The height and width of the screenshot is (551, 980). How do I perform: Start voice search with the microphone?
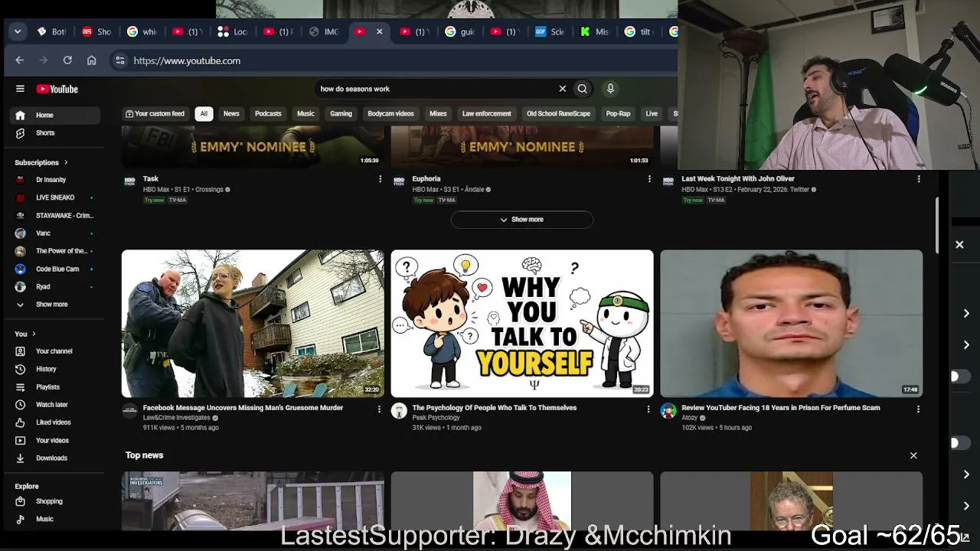click(x=610, y=89)
